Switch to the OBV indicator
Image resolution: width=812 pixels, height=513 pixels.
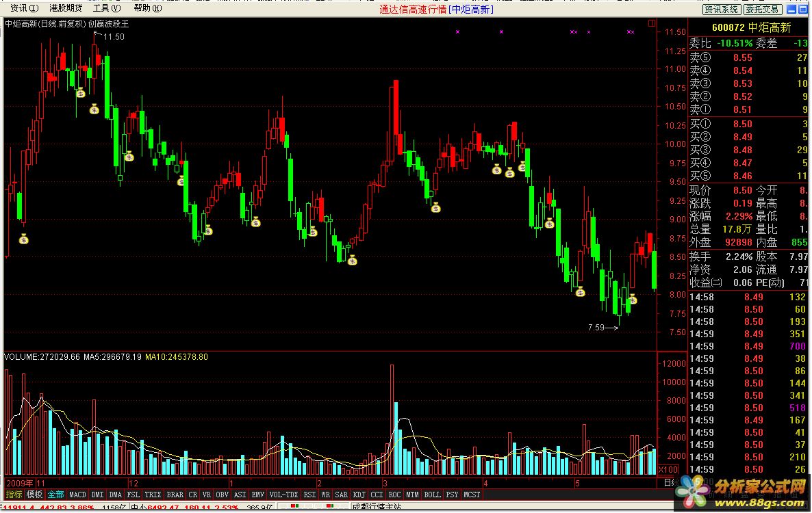222,495
